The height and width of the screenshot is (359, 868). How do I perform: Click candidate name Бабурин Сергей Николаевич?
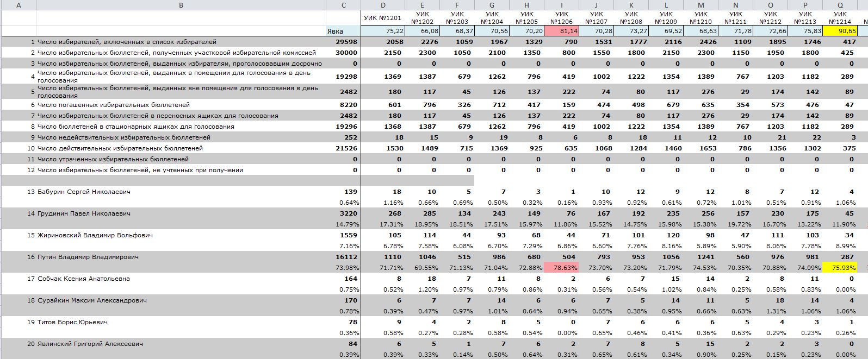tap(84, 192)
